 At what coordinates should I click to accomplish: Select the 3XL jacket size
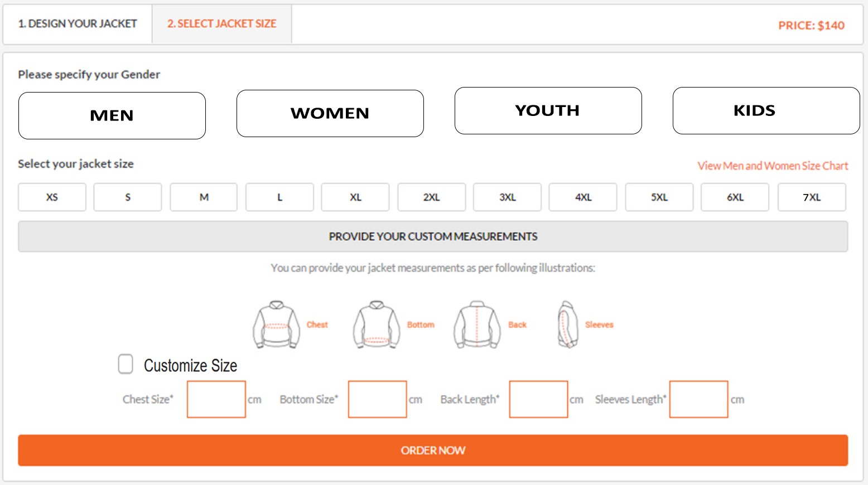point(507,197)
